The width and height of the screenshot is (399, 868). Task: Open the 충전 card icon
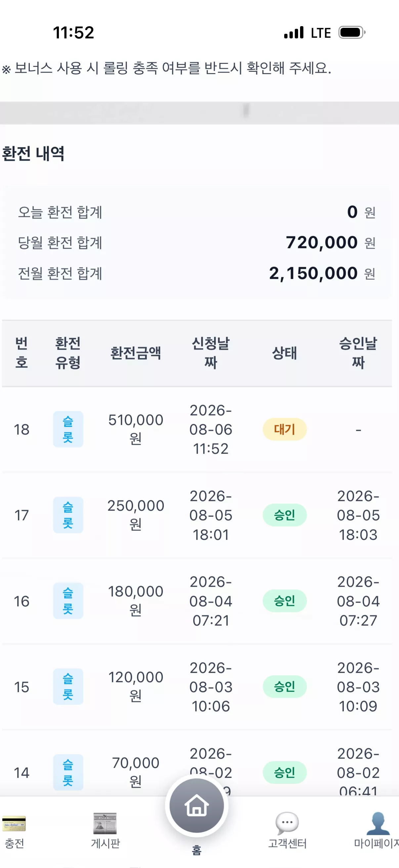tap(14, 823)
